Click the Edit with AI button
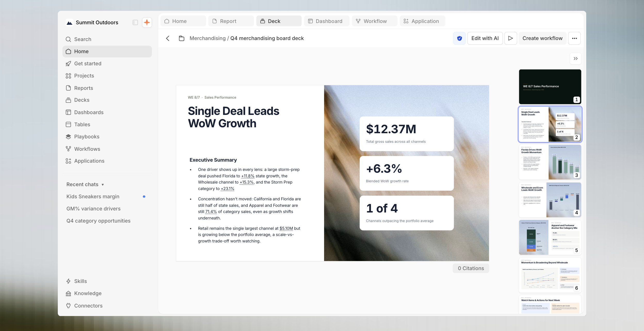644x331 pixels. pyautogui.click(x=485, y=38)
